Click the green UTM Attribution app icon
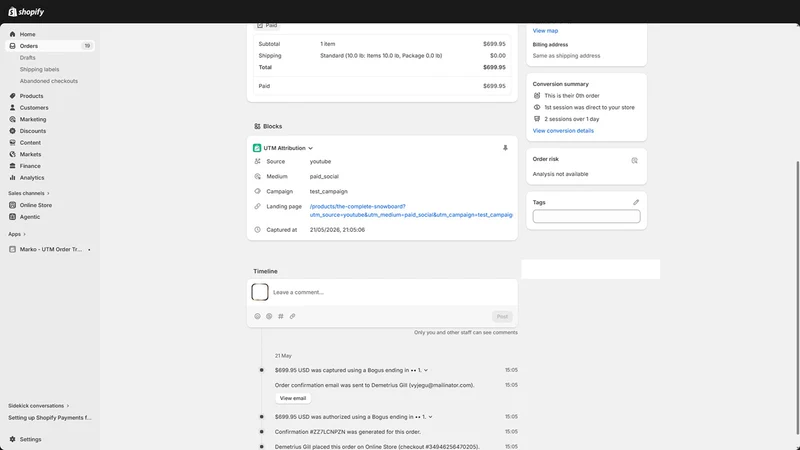Image resolution: width=800 pixels, height=450 pixels. click(257, 148)
